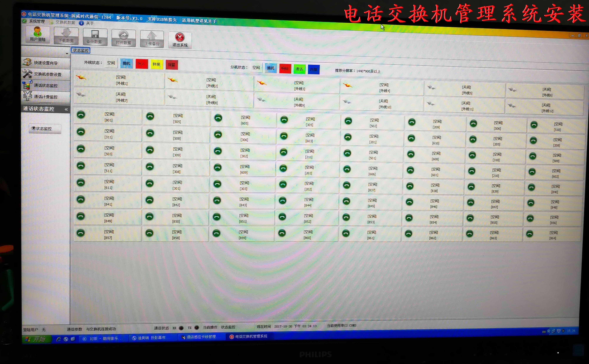The image size is (589, 364).
Task: Click the 用户登陆 user login button
Action: click(38, 35)
